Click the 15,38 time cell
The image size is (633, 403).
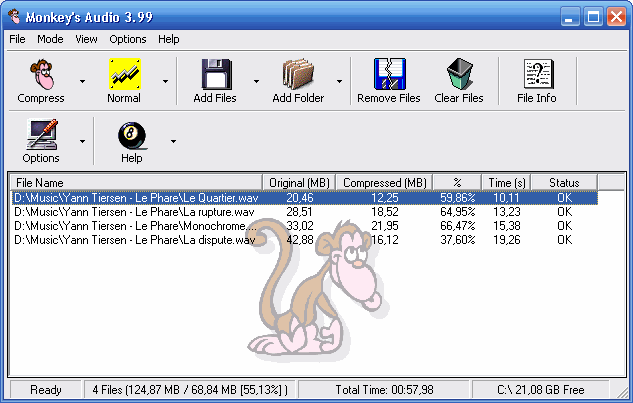point(506,226)
